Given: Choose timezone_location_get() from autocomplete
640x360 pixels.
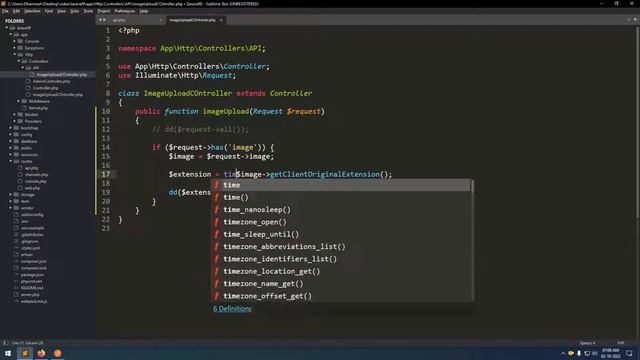Looking at the screenshot, I should (x=342, y=271).
